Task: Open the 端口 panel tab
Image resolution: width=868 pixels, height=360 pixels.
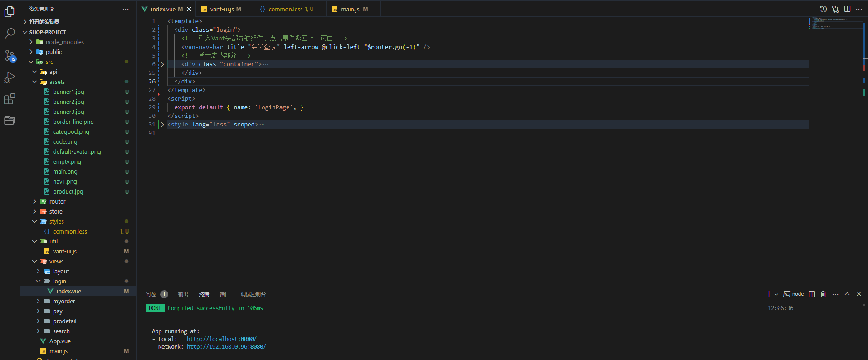Action: point(225,294)
